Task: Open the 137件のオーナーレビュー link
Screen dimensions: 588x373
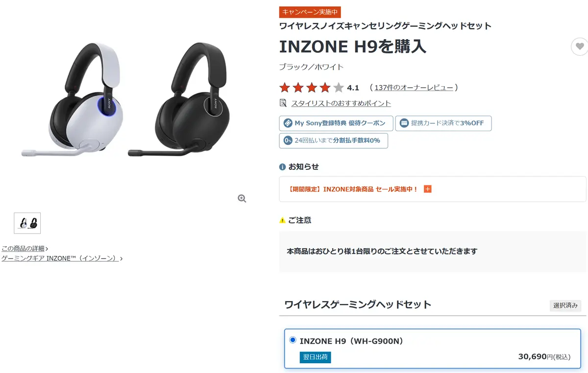Action: 414,88
